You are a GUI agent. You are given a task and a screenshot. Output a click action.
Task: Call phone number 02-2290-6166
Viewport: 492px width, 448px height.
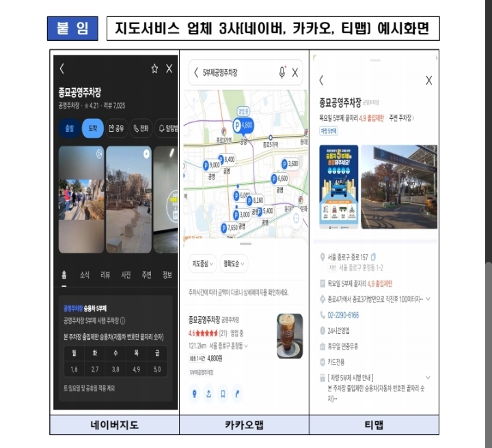coord(343,315)
